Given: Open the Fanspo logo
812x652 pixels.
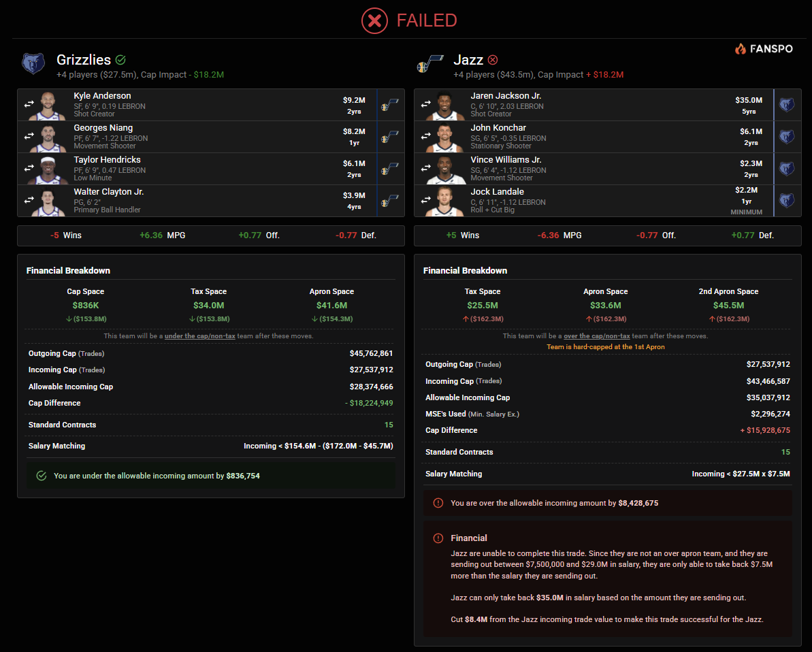Looking at the screenshot, I should click(764, 49).
